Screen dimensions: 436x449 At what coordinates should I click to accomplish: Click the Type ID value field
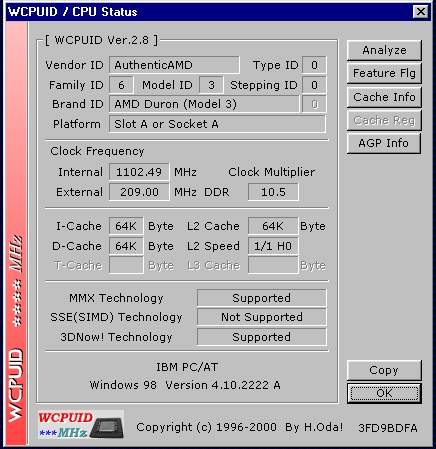click(x=314, y=65)
